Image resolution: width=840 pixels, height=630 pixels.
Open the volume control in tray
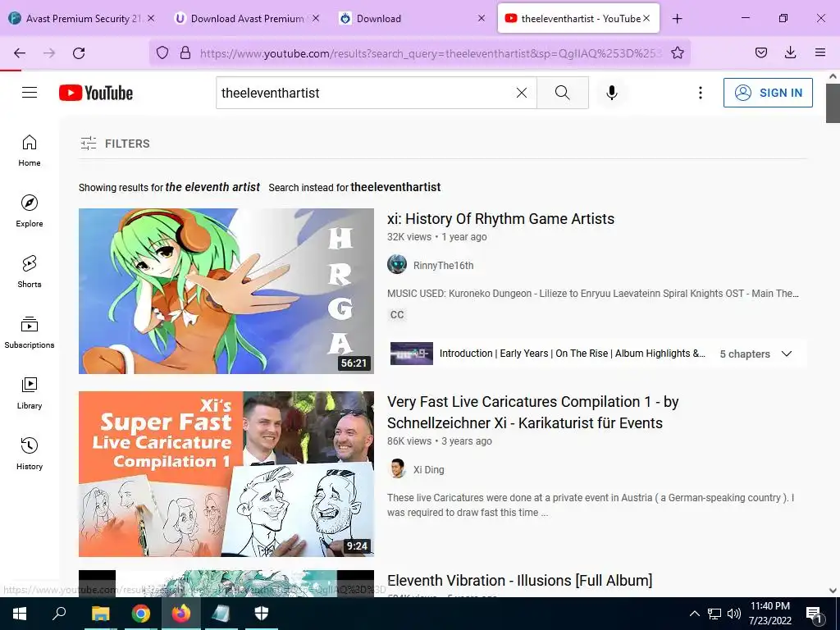(734, 614)
